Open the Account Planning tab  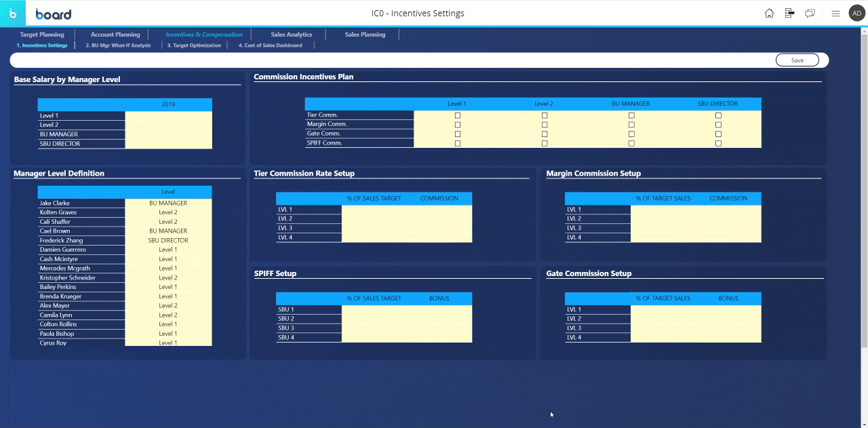[x=115, y=34]
